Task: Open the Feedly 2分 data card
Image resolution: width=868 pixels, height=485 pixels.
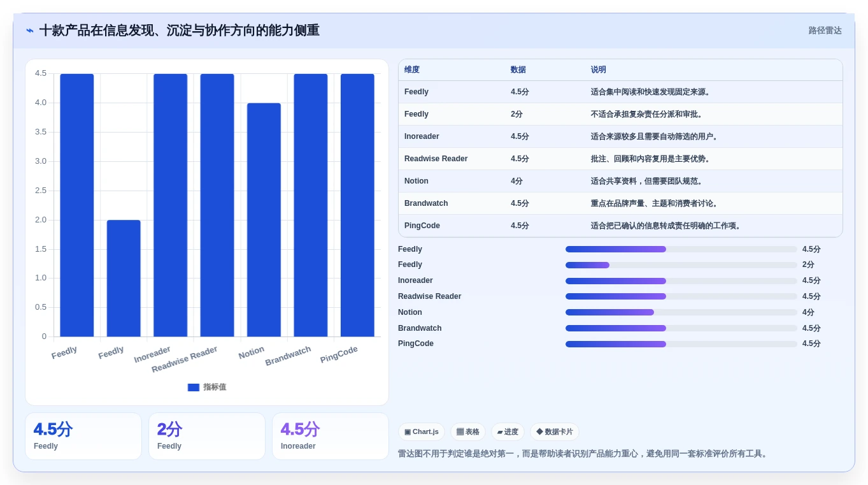Action: [x=207, y=437]
